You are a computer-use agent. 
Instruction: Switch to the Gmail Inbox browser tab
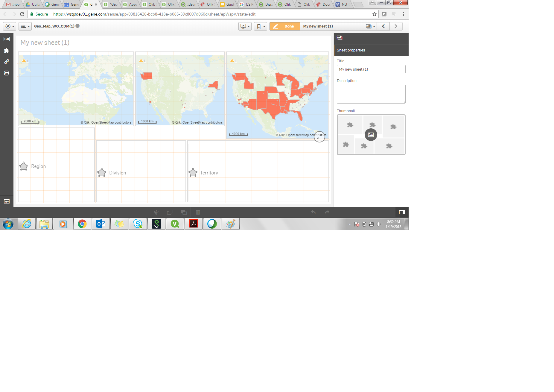point(13,4)
